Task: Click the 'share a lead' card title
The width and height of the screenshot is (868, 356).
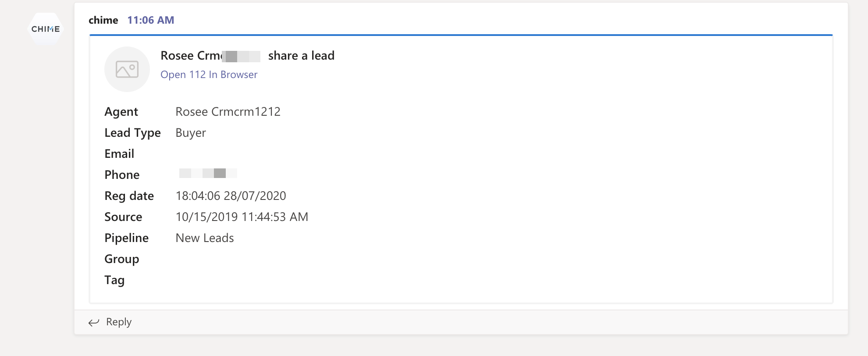Action: [x=301, y=56]
